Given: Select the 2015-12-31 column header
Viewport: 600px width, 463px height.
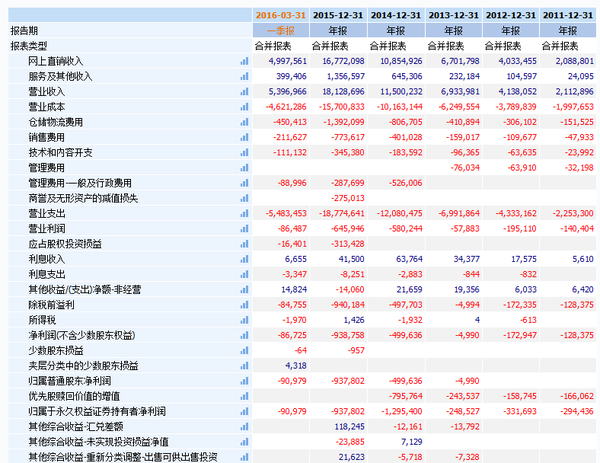Looking at the screenshot, I should 338,15.
